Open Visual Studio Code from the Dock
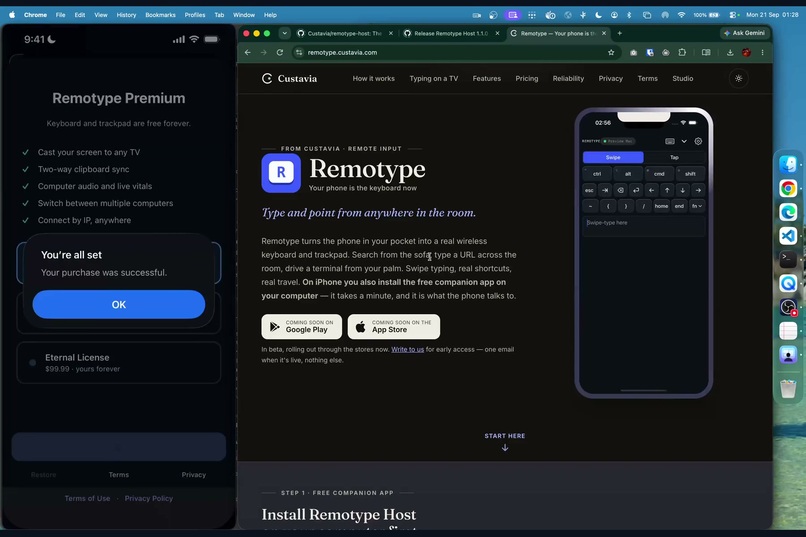 coord(788,236)
